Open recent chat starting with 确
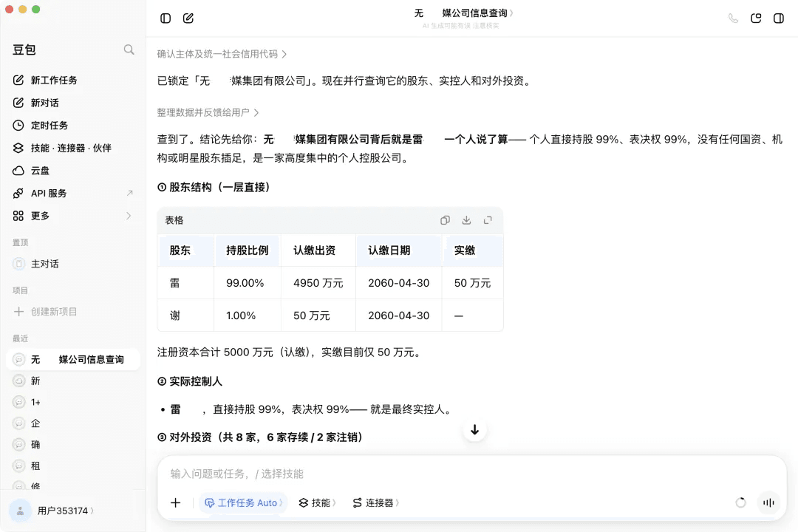798x532 pixels. coord(72,445)
